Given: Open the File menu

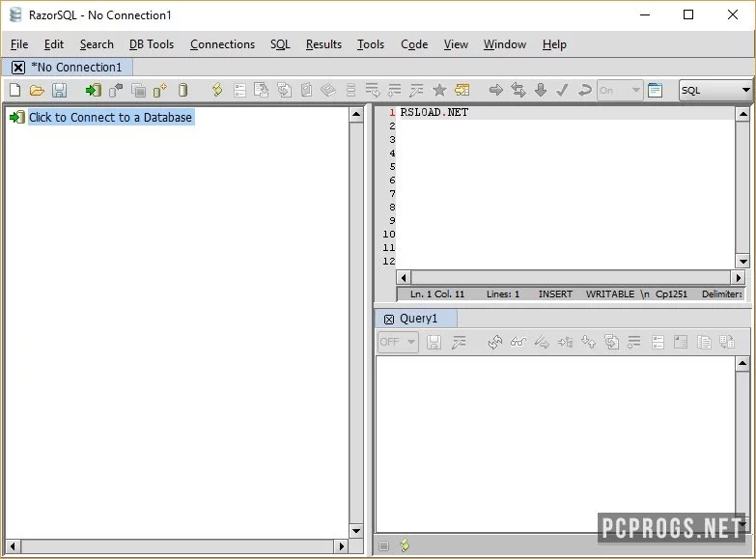Looking at the screenshot, I should [x=19, y=44].
